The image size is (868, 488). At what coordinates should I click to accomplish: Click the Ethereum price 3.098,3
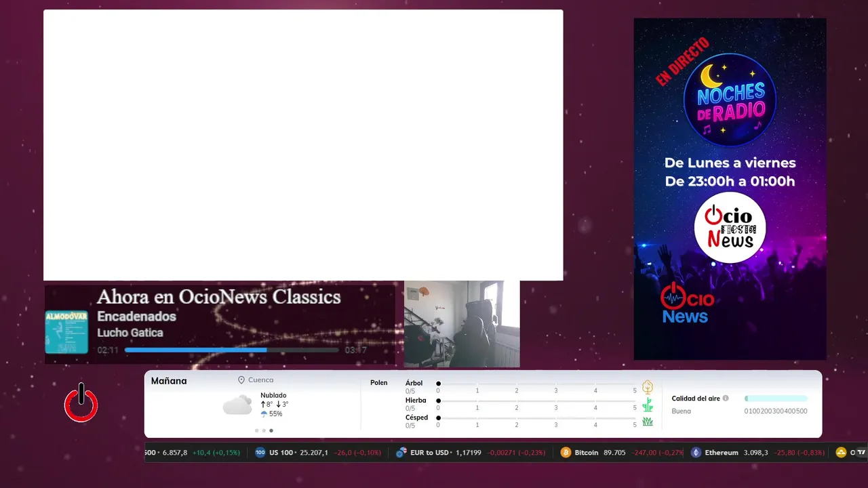[x=756, y=453]
